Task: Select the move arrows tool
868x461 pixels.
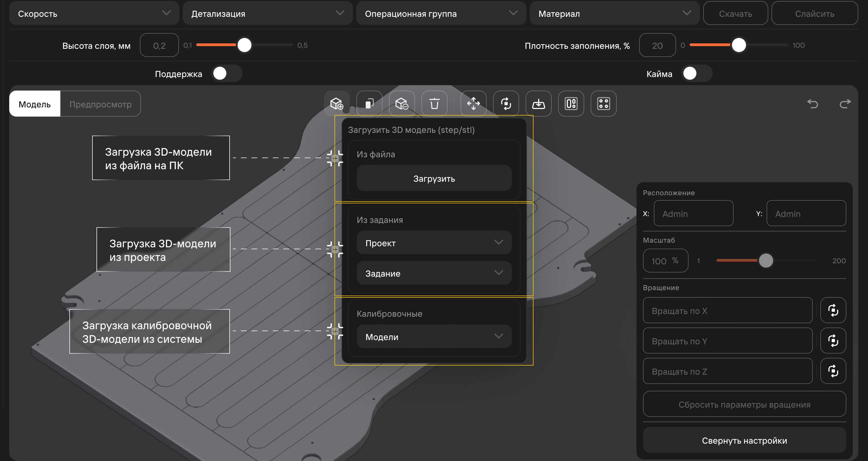Action: point(473,104)
